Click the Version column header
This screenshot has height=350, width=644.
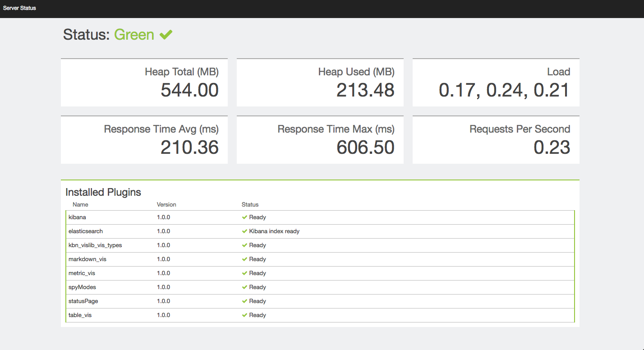point(166,205)
